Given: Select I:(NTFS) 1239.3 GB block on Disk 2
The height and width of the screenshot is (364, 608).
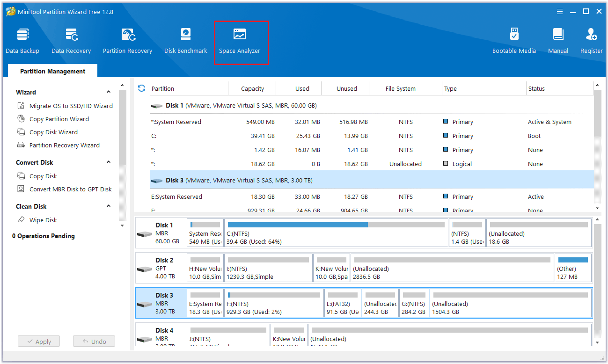Looking at the screenshot, I should tap(269, 268).
